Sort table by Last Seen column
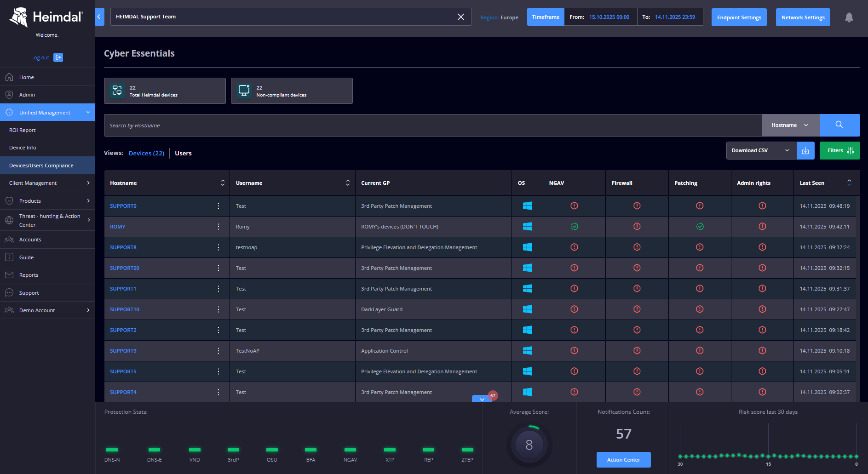Image resolution: width=868 pixels, height=474 pixels. pyautogui.click(x=849, y=183)
